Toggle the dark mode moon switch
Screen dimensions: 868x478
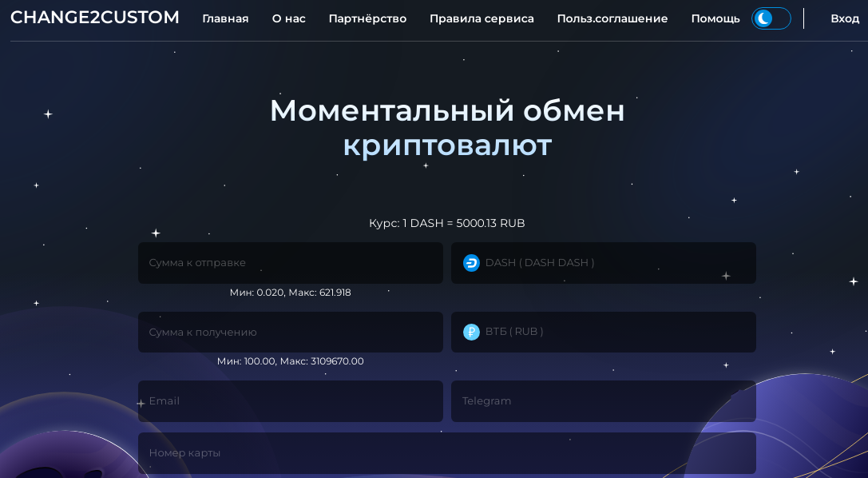pyautogui.click(x=771, y=18)
